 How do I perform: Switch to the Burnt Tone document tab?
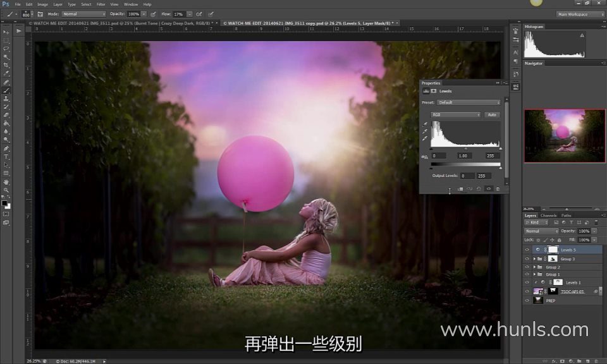click(122, 23)
